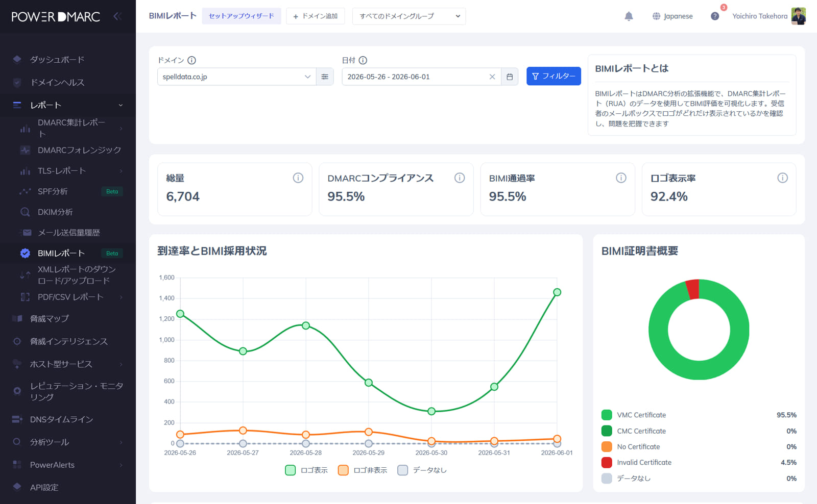817x504 pixels.
Task: Expand PowerAlerts submenu arrow
Action: coord(121,465)
